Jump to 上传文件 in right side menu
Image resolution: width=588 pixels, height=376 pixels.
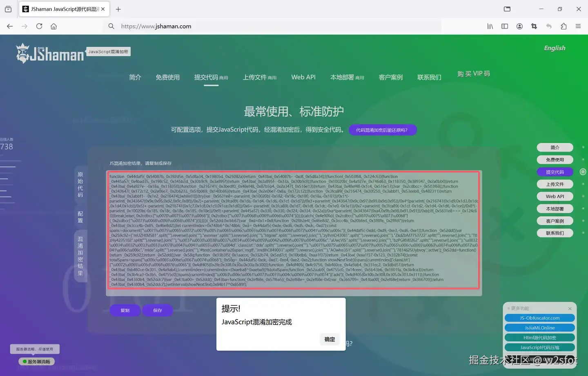click(x=555, y=184)
